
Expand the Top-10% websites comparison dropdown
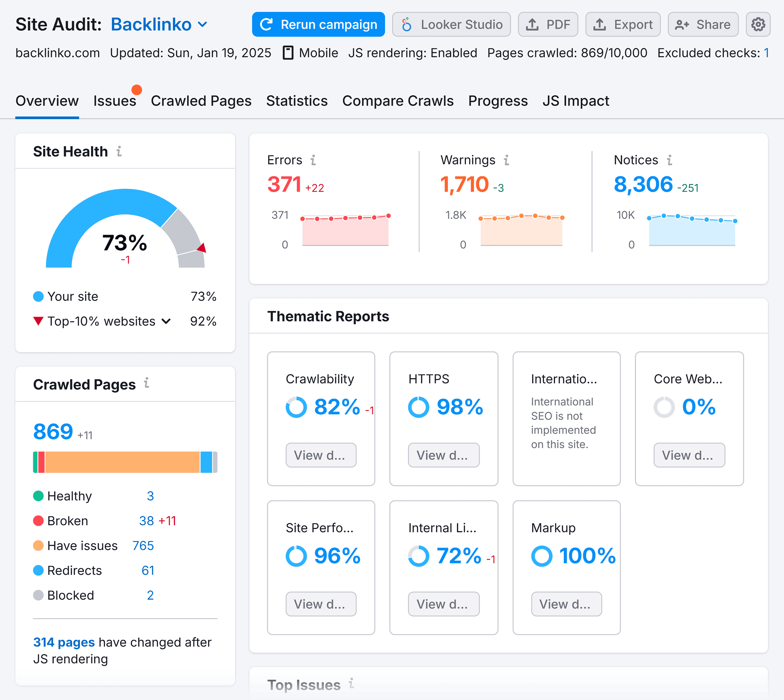coord(167,321)
